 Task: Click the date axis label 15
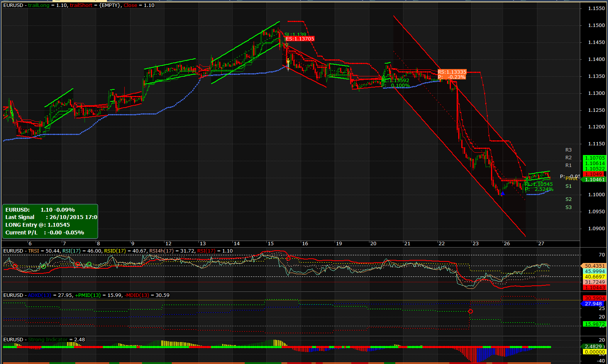(x=271, y=244)
